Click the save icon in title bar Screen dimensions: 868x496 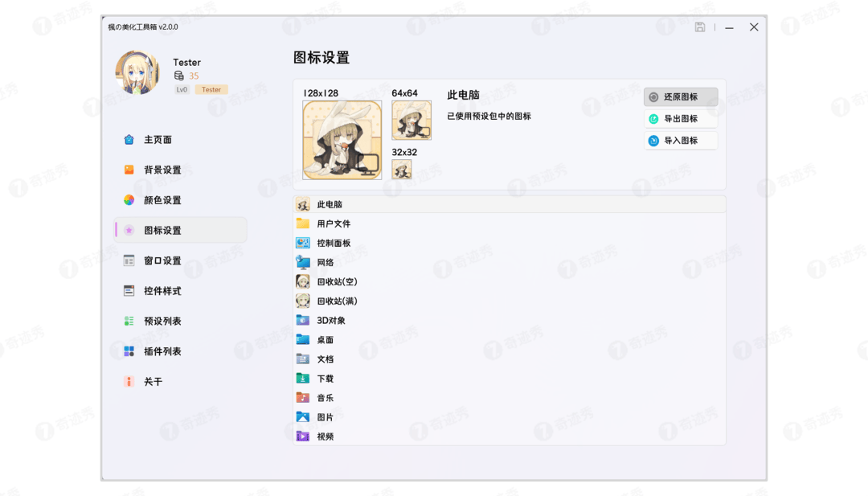[700, 27]
